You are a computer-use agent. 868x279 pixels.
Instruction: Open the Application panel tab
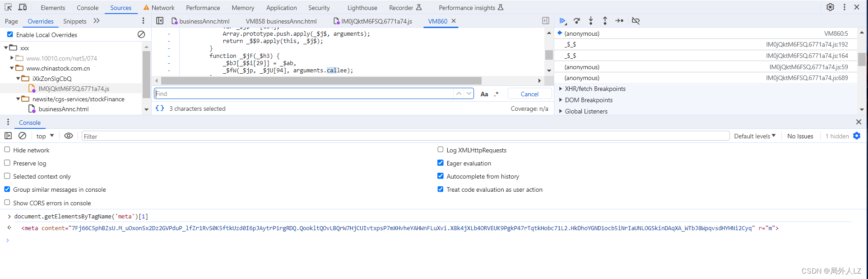[x=282, y=8]
